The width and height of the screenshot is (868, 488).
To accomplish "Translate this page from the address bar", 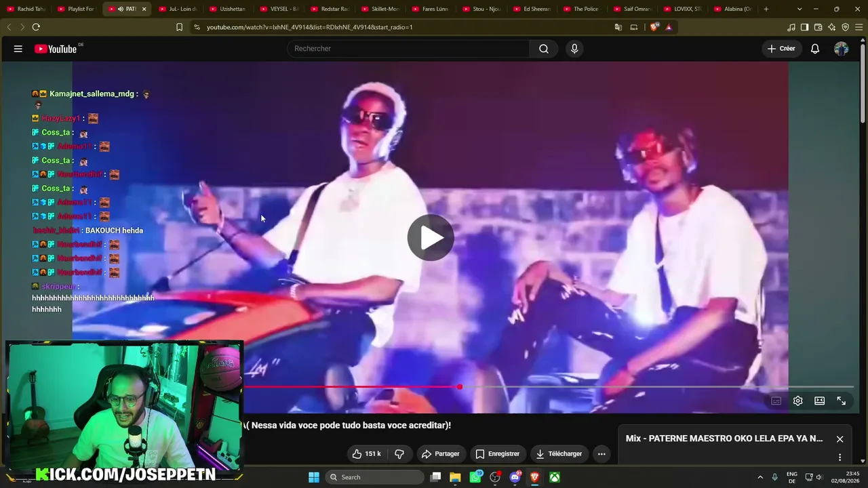I will click(618, 27).
